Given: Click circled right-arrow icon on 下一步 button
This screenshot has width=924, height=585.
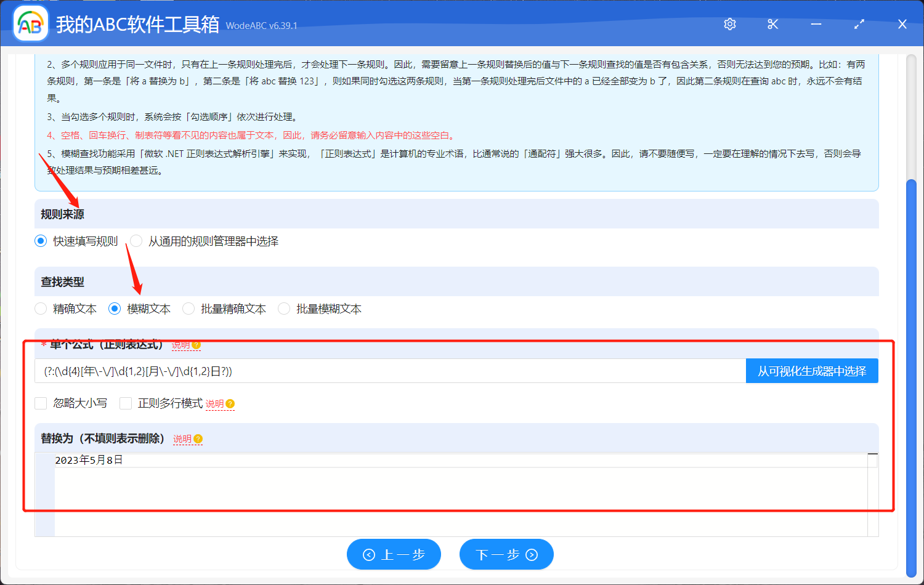Looking at the screenshot, I should (530, 554).
